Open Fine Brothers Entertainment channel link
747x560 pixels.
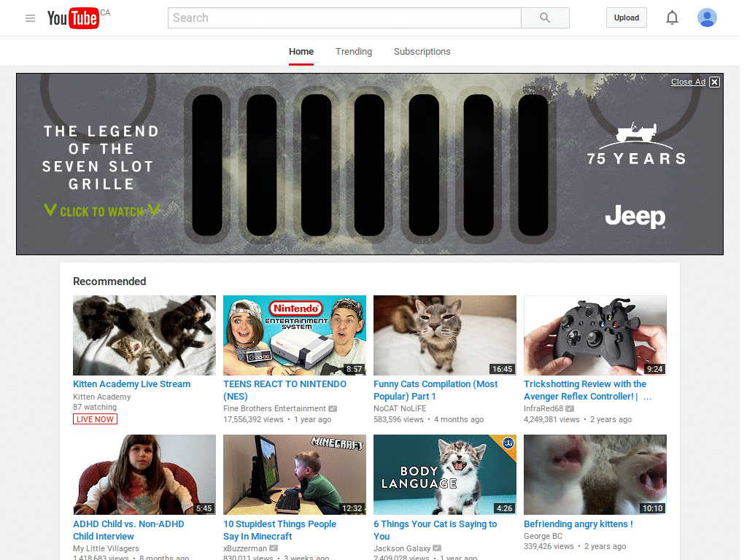(274, 408)
